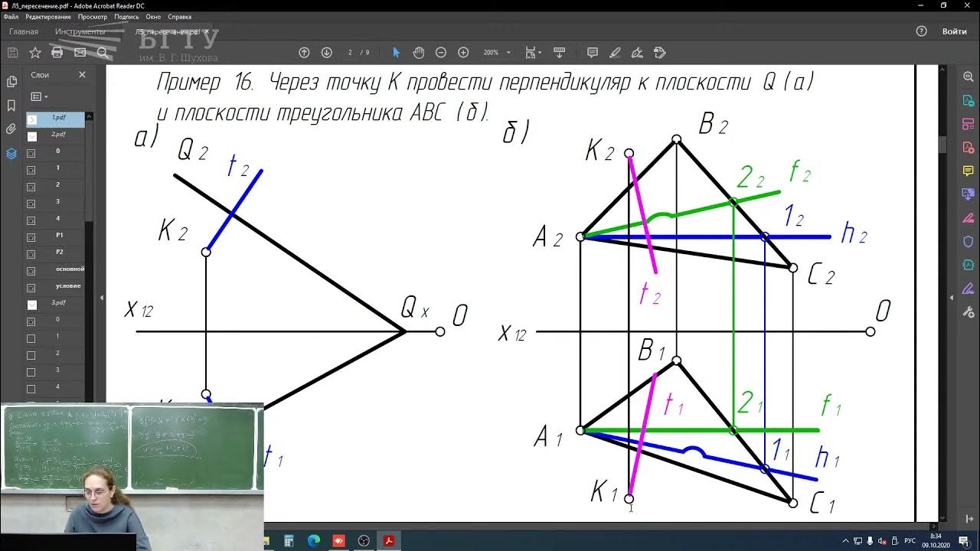Image resolution: width=980 pixels, height=551 pixels.
Task: Close the Слои layers panel
Action: tap(82, 74)
